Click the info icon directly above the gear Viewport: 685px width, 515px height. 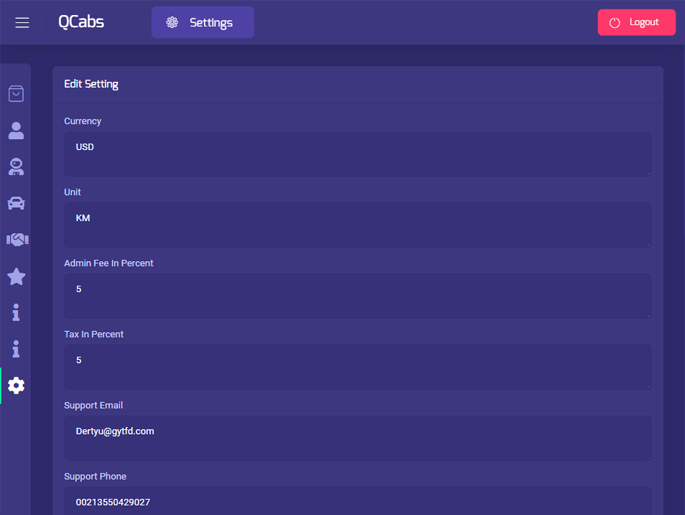pyautogui.click(x=16, y=349)
